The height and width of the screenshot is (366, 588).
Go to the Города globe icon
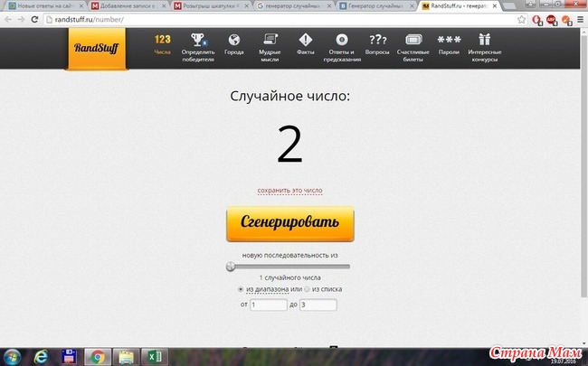(233, 41)
